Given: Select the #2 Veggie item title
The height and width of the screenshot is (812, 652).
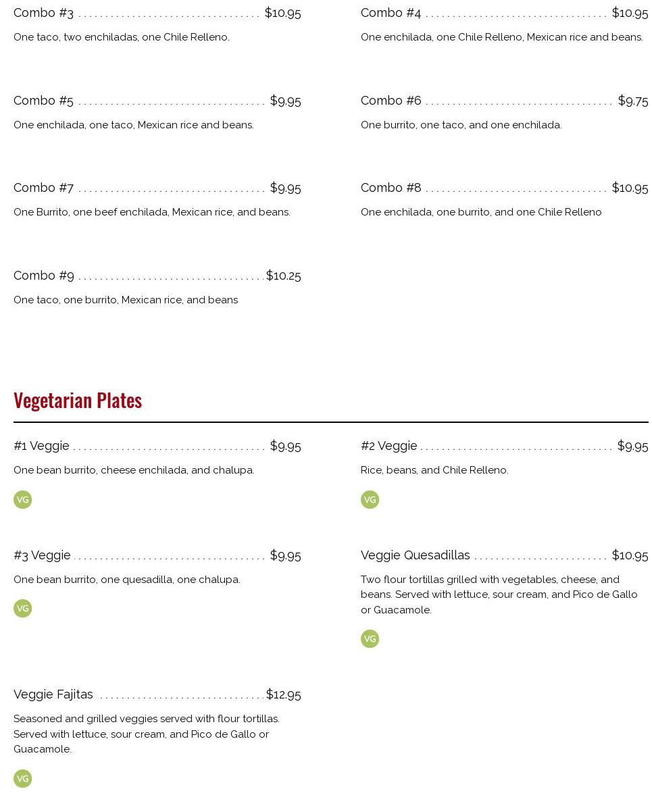Looking at the screenshot, I should 388,446.
